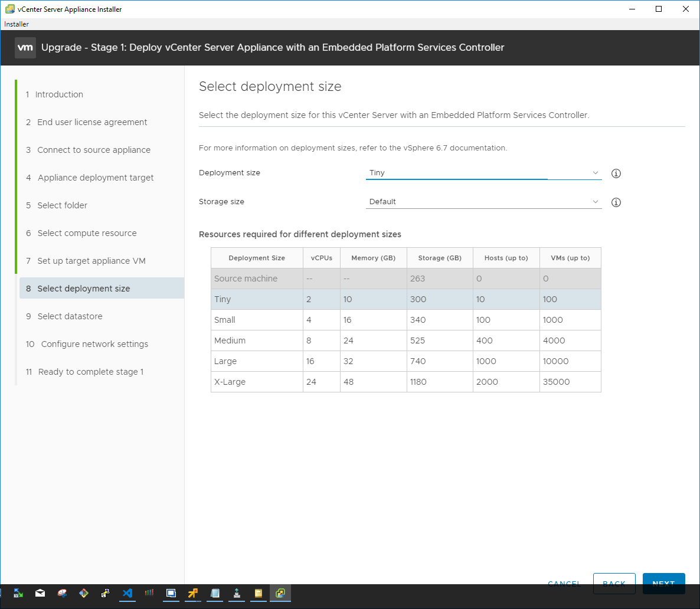Click the Hosts (up to) column header

coord(506,258)
